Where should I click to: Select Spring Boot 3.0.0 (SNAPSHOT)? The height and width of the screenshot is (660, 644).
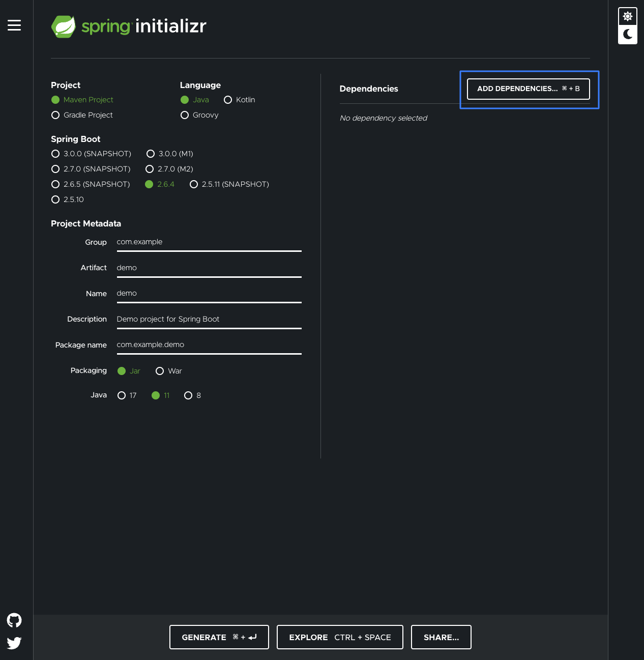click(x=92, y=154)
